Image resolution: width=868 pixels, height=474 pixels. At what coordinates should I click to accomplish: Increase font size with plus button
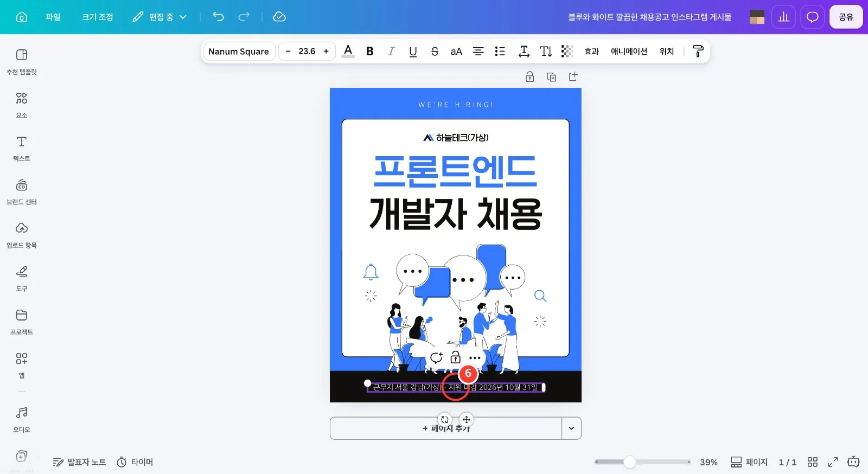pyautogui.click(x=326, y=52)
